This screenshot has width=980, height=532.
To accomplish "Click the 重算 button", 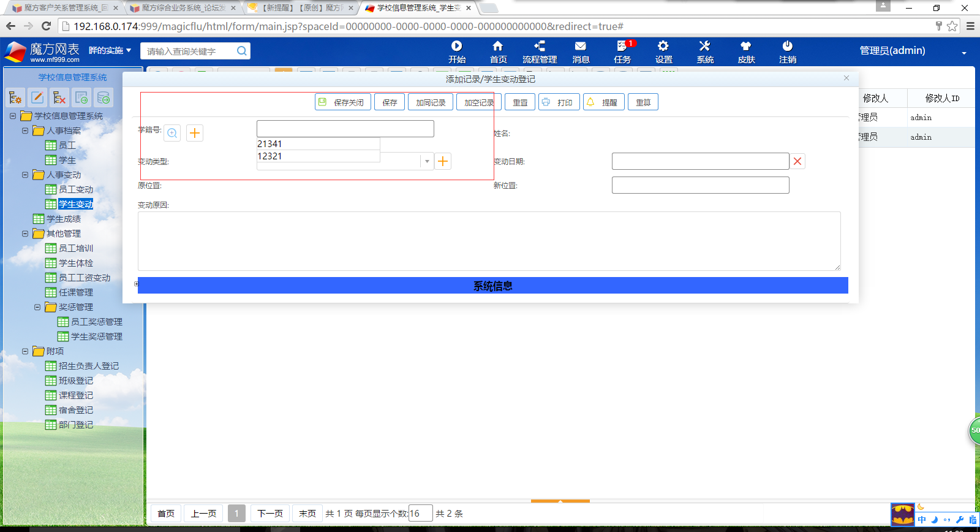I will [643, 102].
